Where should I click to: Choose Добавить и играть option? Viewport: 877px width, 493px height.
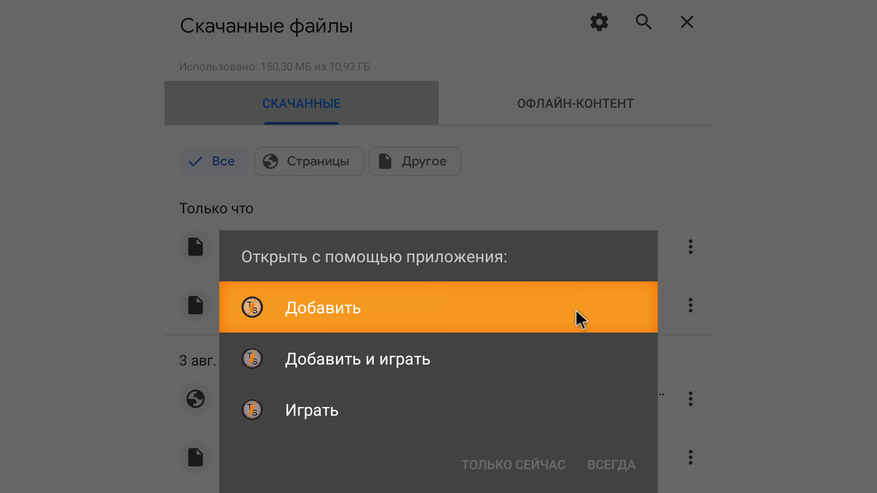(x=438, y=359)
